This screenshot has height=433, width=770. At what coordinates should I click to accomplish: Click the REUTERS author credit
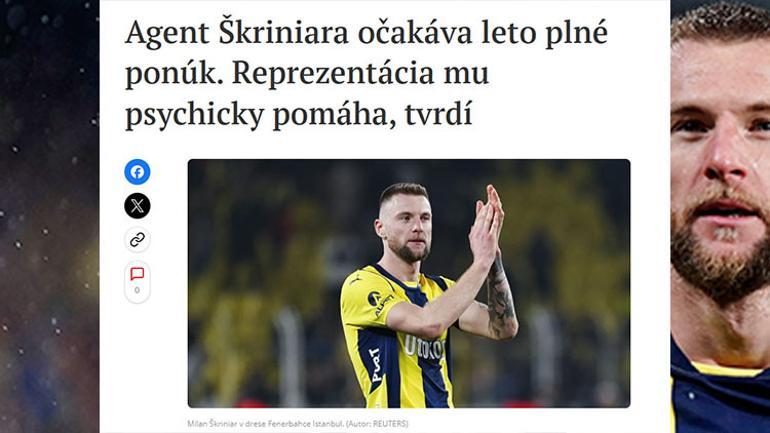pyautogui.click(x=390, y=423)
